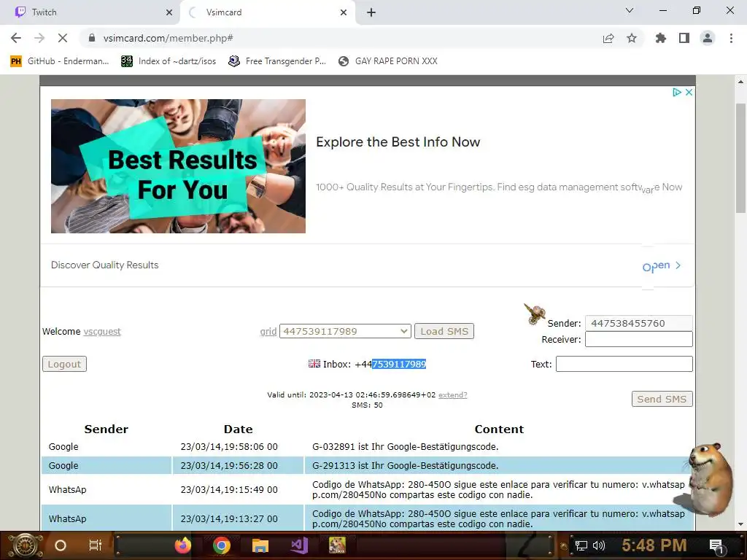Open the Index of ~dartz/isos bookmark
Image resolution: width=747 pixels, height=560 pixels.
pos(169,61)
